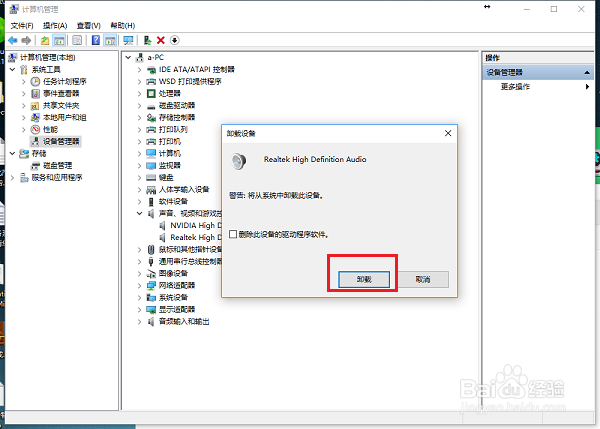Select 通用串行总线控制器 category
600x429 pixels.
coord(190,261)
